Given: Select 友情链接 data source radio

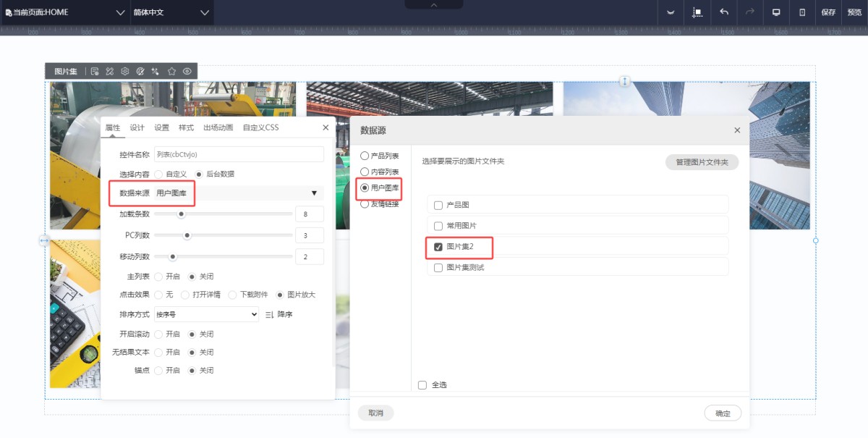Looking at the screenshot, I should click(365, 203).
